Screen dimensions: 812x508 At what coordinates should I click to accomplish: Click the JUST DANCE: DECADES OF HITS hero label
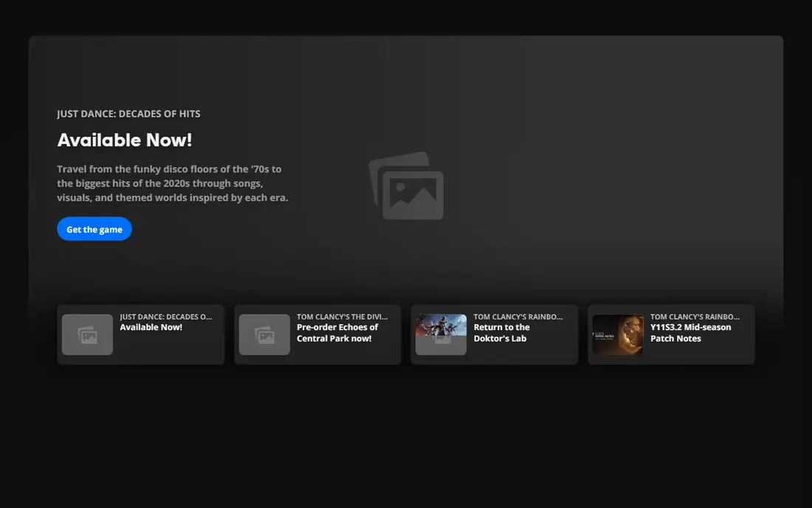click(128, 114)
